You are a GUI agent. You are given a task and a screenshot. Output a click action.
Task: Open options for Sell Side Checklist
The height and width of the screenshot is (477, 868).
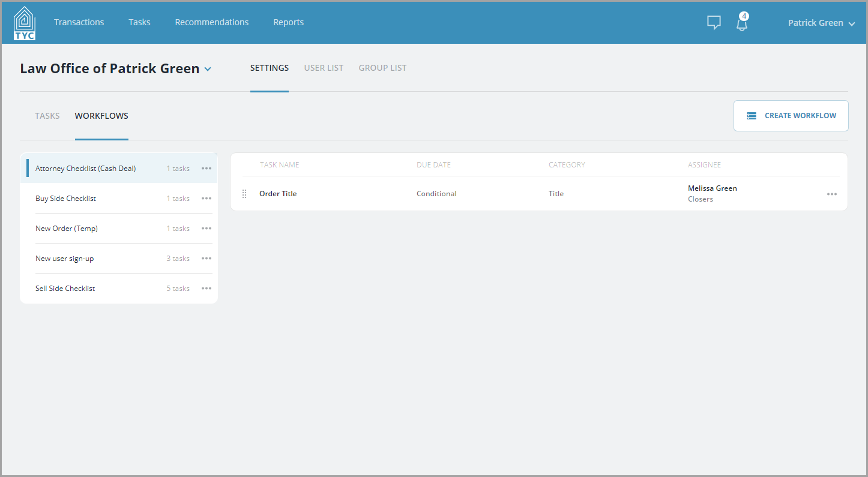click(206, 289)
